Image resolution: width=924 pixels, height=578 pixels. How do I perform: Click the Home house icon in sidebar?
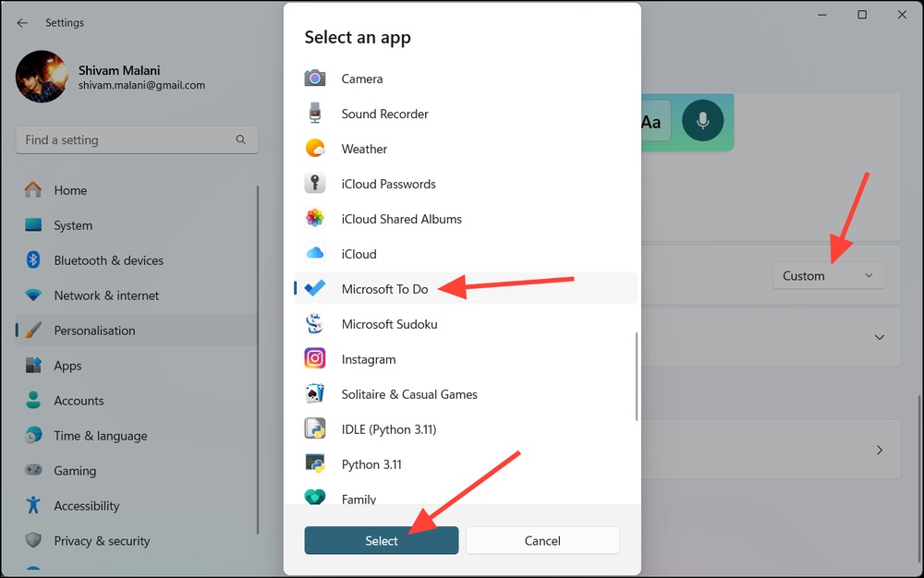33,189
